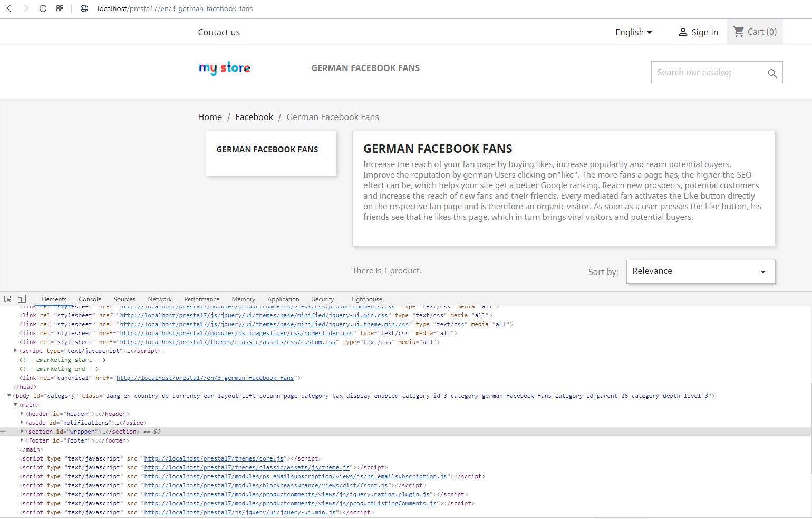The width and height of the screenshot is (812, 519).
Task: Open the homeslider.css stylesheet link
Action: click(236, 333)
